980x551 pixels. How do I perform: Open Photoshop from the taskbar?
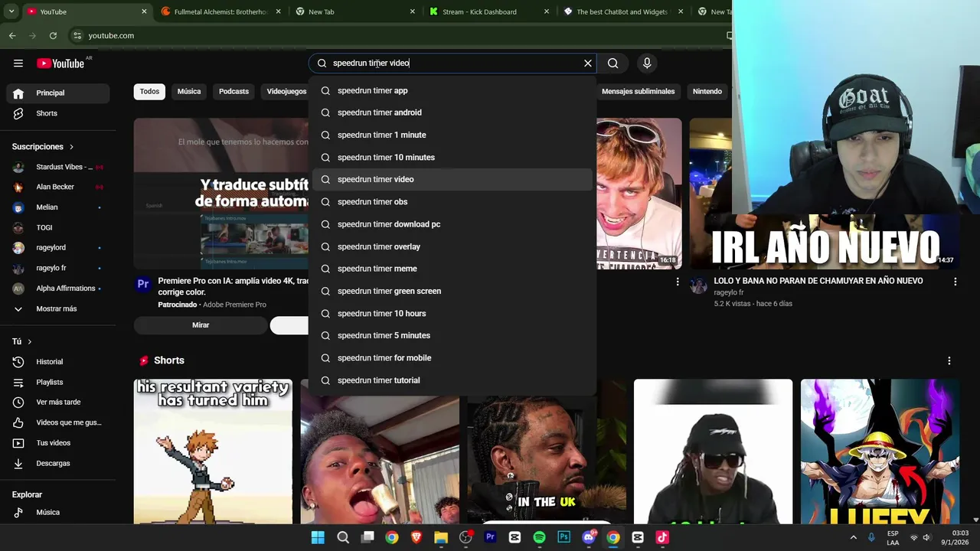[x=563, y=537]
